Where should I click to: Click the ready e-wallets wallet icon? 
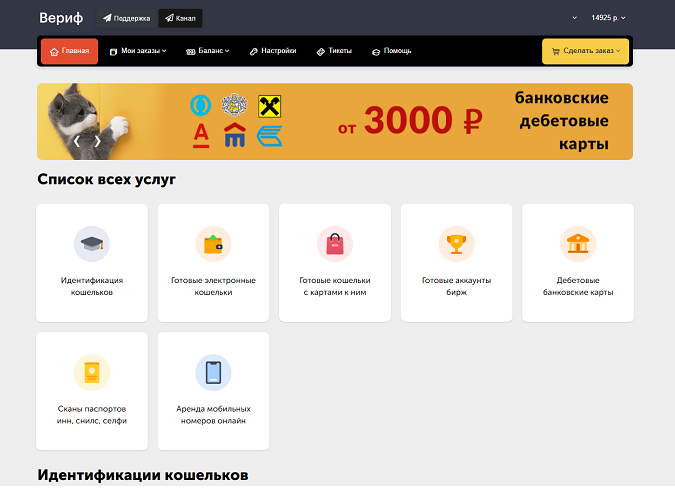click(213, 244)
